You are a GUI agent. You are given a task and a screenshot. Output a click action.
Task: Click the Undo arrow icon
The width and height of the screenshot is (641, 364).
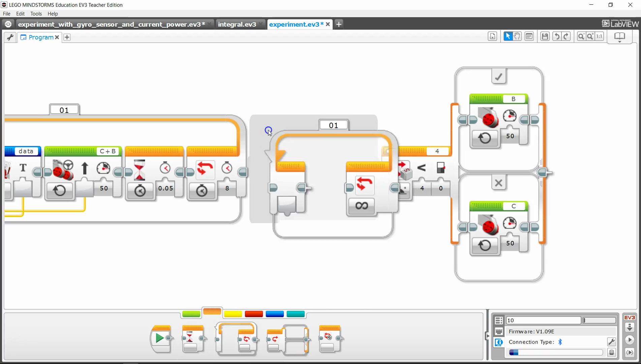tap(557, 36)
